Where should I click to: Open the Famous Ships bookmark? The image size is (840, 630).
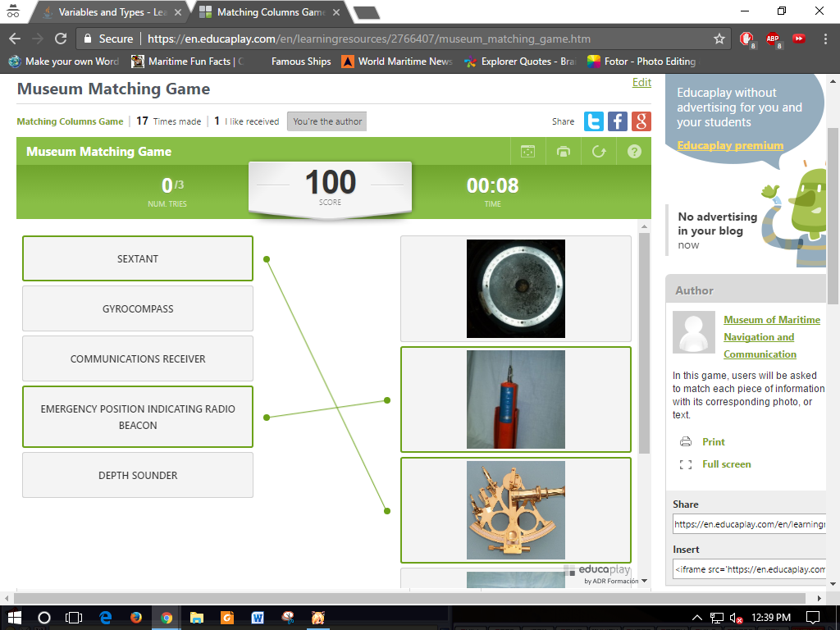300,62
